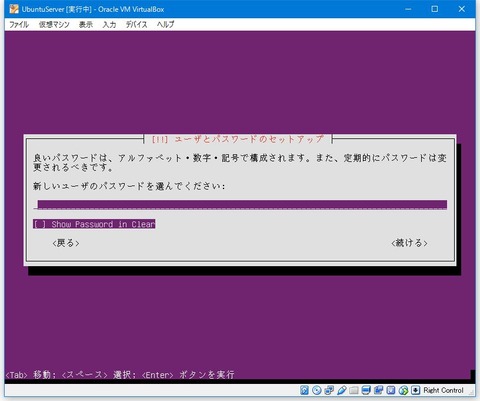
Task: Click the optical disc status icon
Action: click(317, 390)
